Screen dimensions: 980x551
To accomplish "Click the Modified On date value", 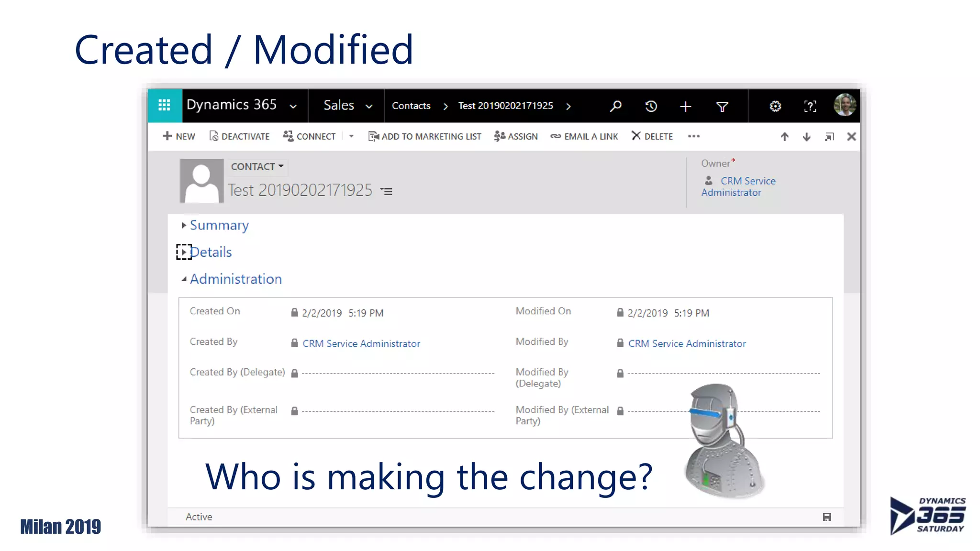I will click(x=668, y=313).
